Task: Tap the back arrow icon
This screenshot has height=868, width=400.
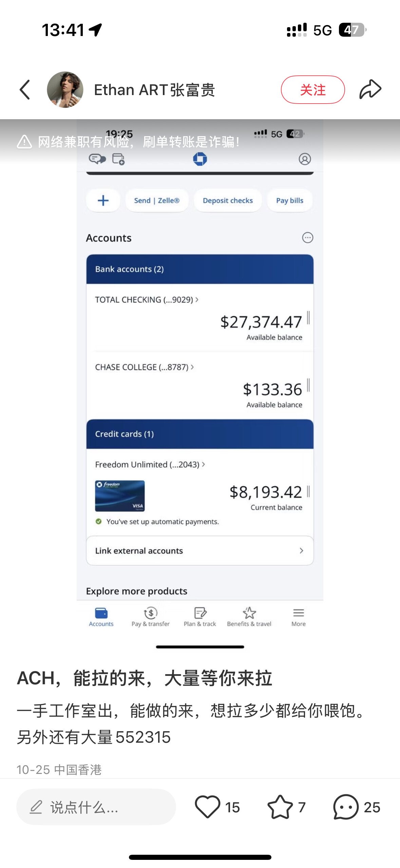Action: pyautogui.click(x=25, y=90)
